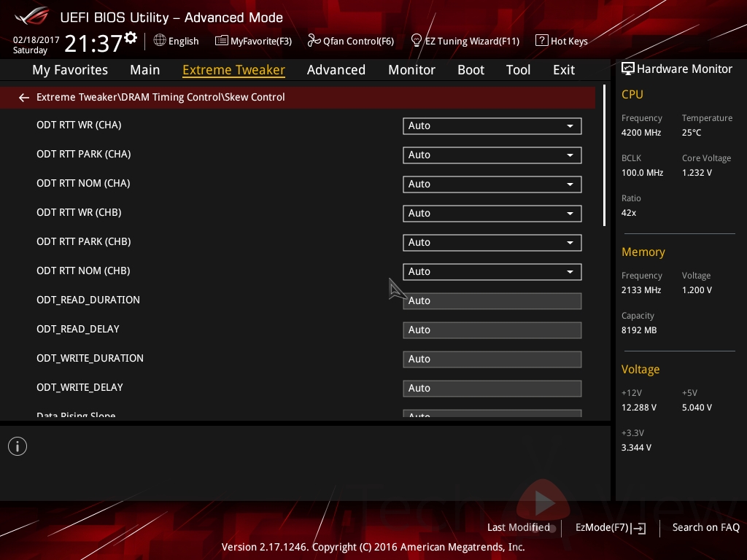Open ODT RTT NOM (CHA) dropdown
This screenshot has width=747, height=560.
[x=492, y=184]
